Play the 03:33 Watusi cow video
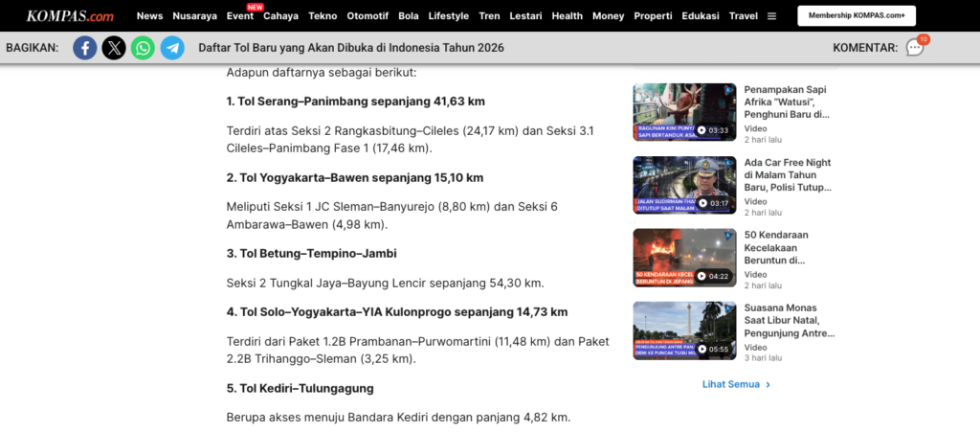Image resolution: width=980 pixels, height=433 pixels. [x=683, y=112]
